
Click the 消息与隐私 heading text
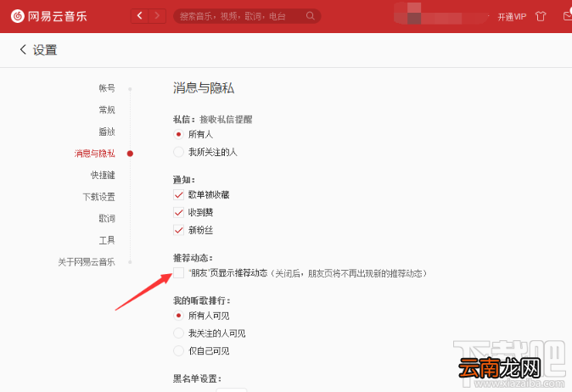[204, 88]
